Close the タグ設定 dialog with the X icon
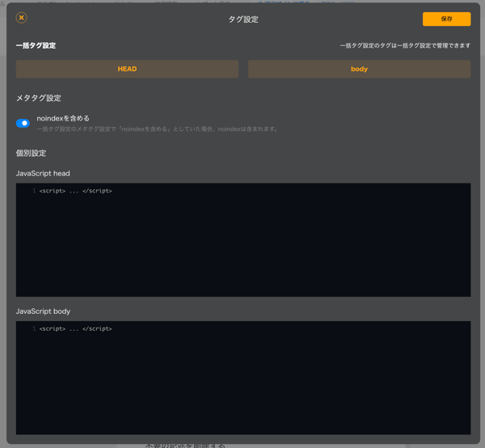This screenshot has width=485, height=448. [x=21, y=18]
